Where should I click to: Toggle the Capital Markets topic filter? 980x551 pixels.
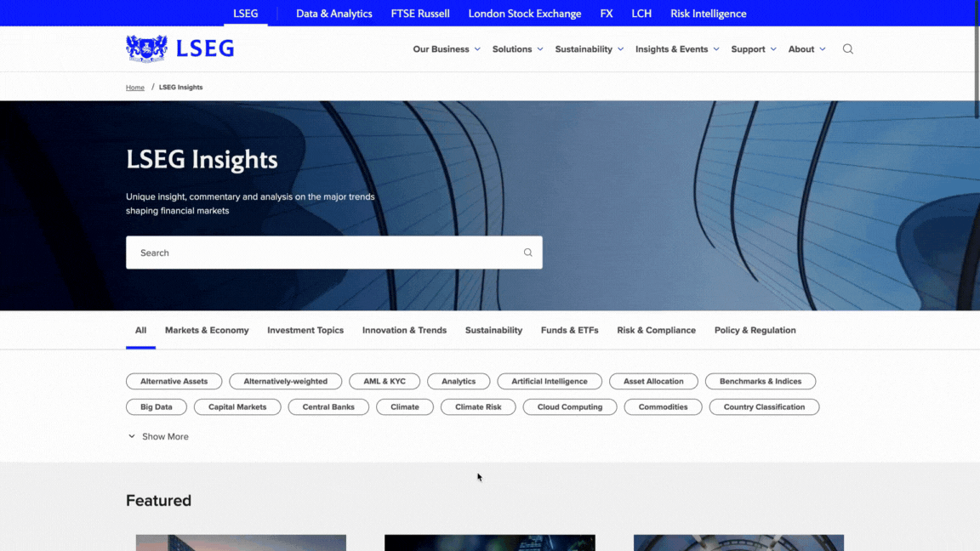tap(237, 406)
